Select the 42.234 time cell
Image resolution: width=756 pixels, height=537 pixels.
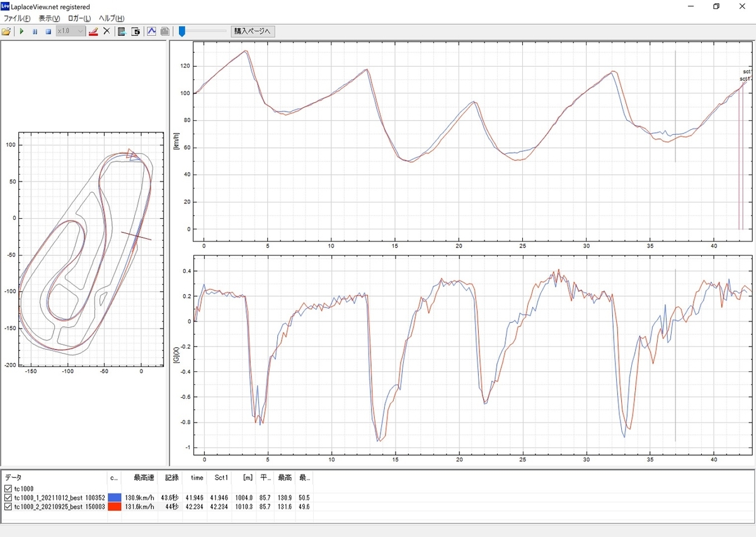(193, 506)
